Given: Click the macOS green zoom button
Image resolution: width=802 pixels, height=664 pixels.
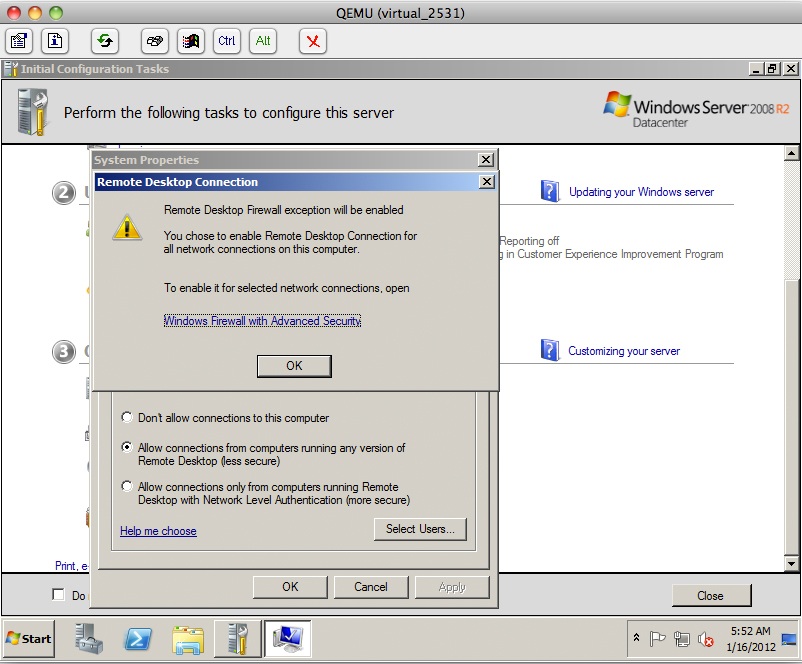Looking at the screenshot, I should (x=56, y=12).
